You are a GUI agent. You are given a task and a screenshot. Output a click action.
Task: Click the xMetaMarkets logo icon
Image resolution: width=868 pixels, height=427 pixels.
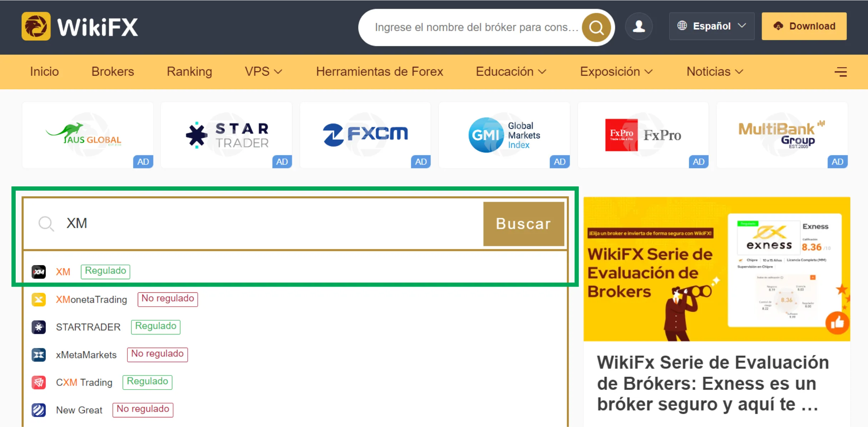coord(39,355)
